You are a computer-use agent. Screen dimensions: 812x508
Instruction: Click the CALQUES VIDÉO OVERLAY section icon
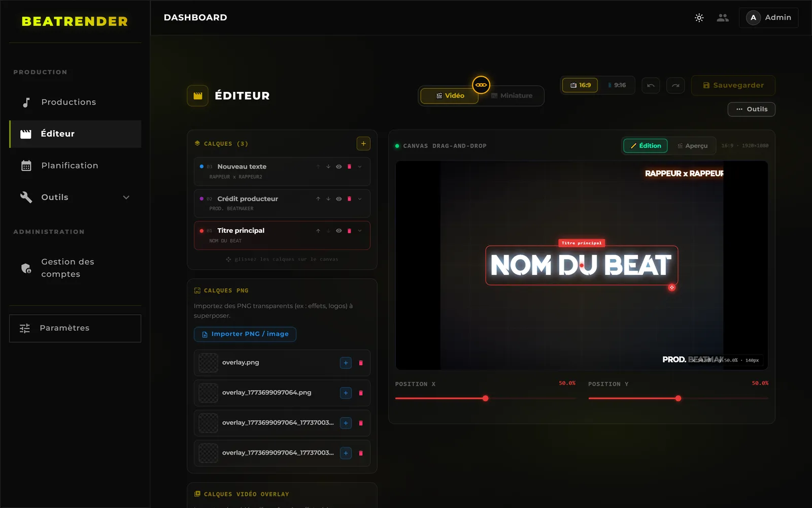tap(197, 494)
